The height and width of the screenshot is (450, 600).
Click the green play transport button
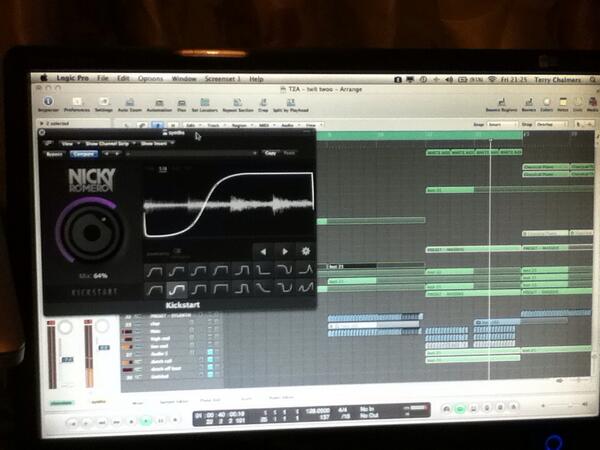coord(146,421)
